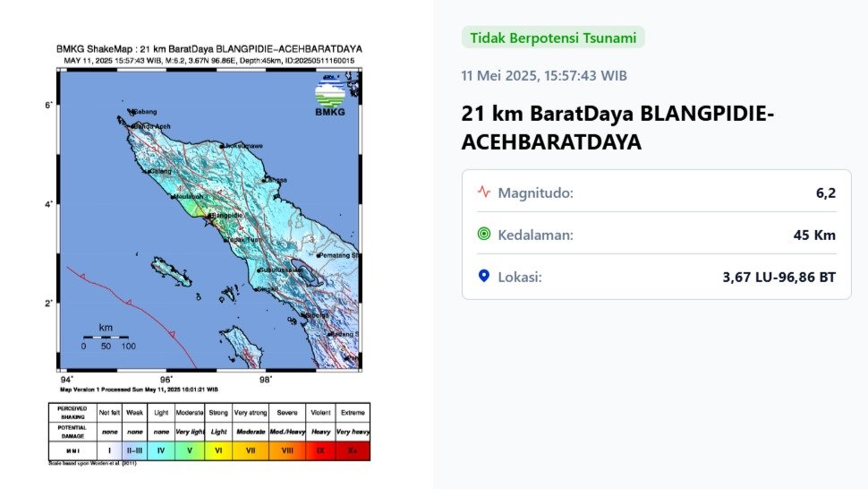
Task: Click the MMI II-III pale blue swatch
Action: pos(134,450)
